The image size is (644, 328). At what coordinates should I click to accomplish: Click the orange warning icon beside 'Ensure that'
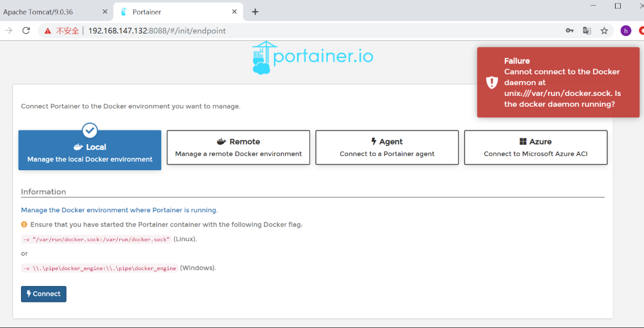(24, 225)
